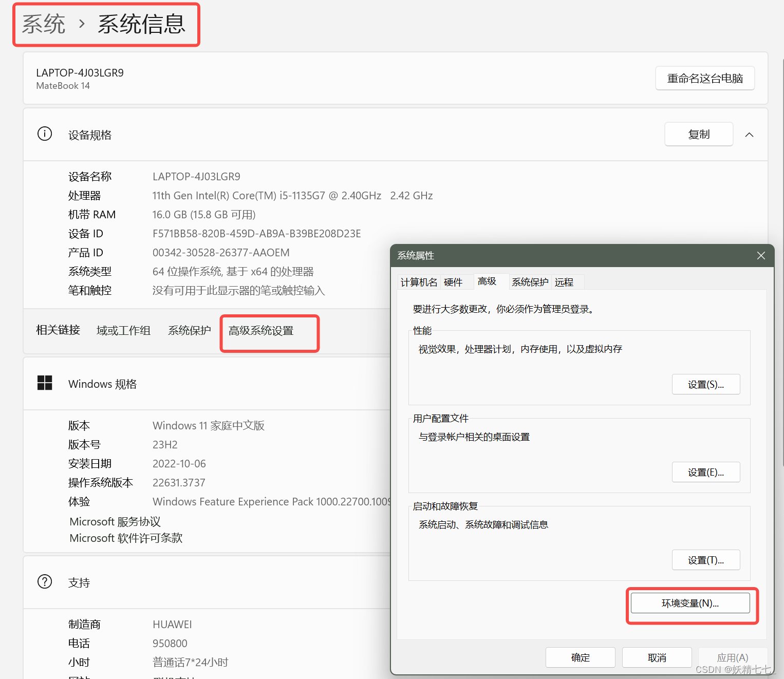Click the LAPTOP-4J03LGR9 name in top card
784x679 pixels.
click(x=80, y=72)
